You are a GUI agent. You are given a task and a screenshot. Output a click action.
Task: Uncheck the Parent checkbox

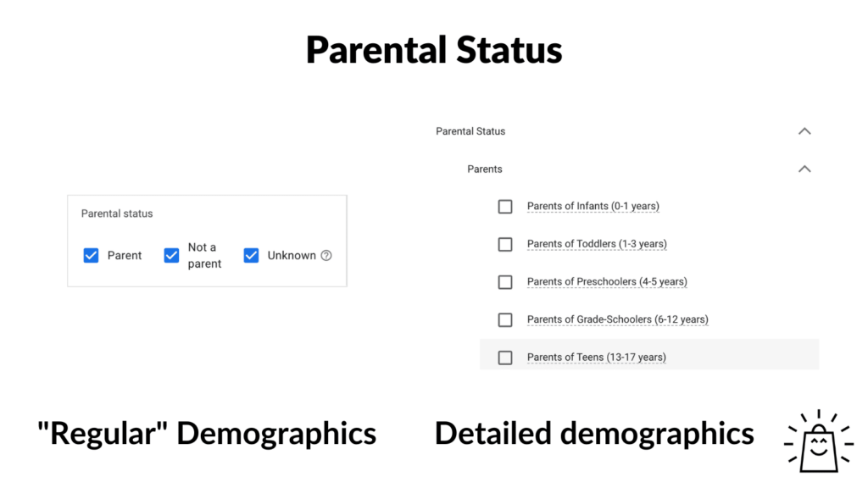pos(91,255)
